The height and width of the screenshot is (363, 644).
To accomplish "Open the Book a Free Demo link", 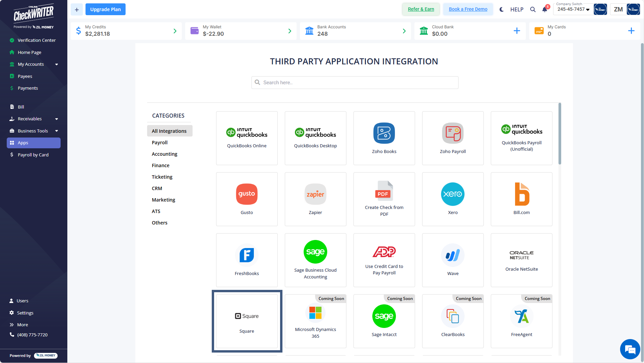I will click(x=468, y=9).
